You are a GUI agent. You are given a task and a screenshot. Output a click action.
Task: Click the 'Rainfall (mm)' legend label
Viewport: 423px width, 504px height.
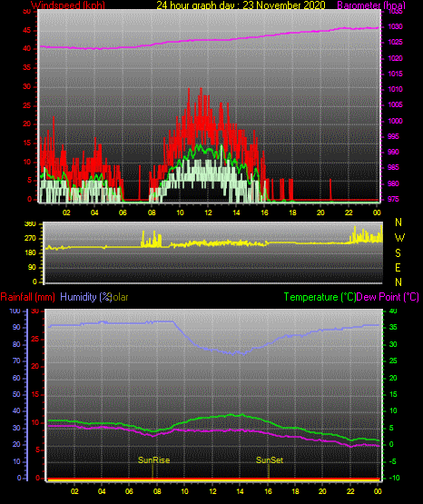(27, 297)
